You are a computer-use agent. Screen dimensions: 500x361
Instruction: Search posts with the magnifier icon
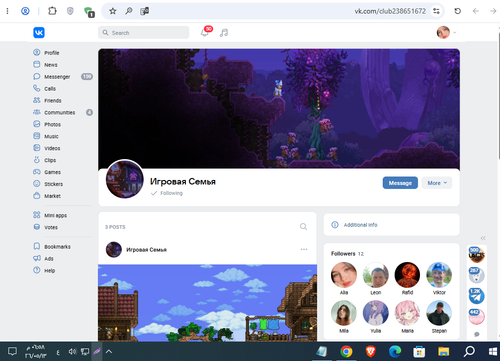pos(303,227)
